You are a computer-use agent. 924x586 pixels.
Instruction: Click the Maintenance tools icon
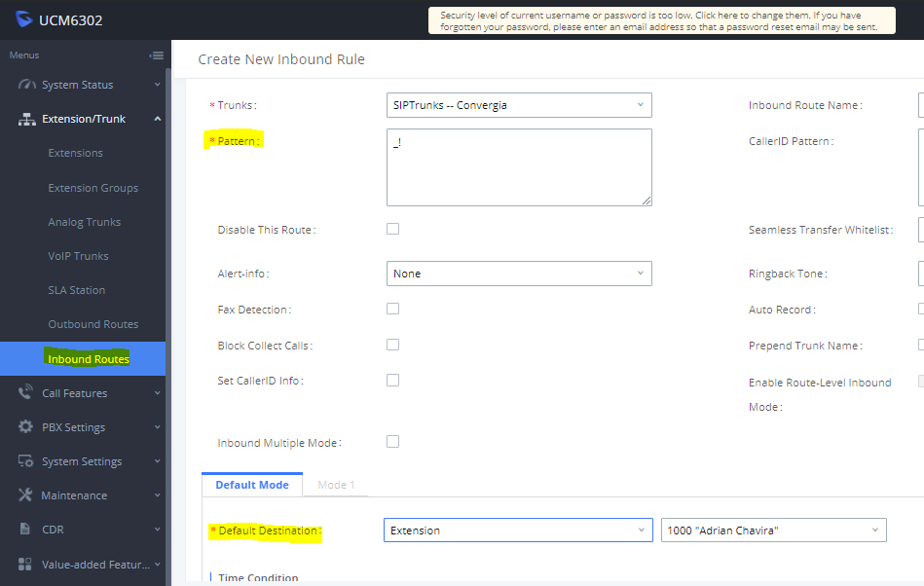point(25,495)
